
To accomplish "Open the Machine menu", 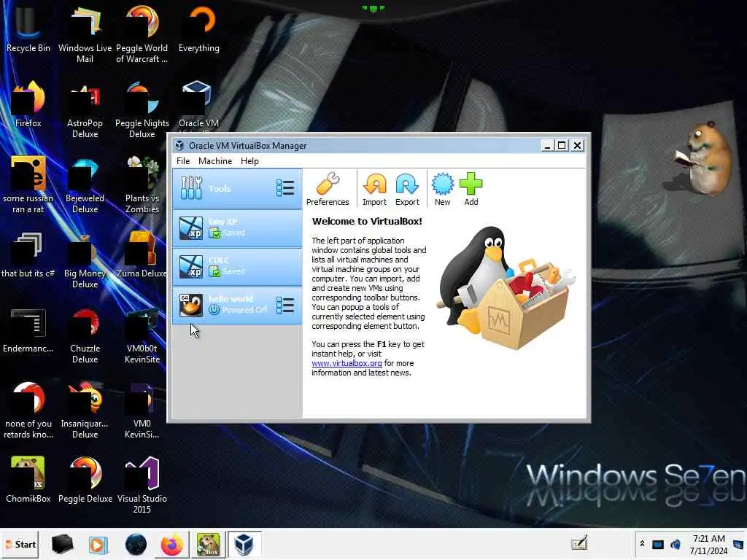I will pos(215,161).
